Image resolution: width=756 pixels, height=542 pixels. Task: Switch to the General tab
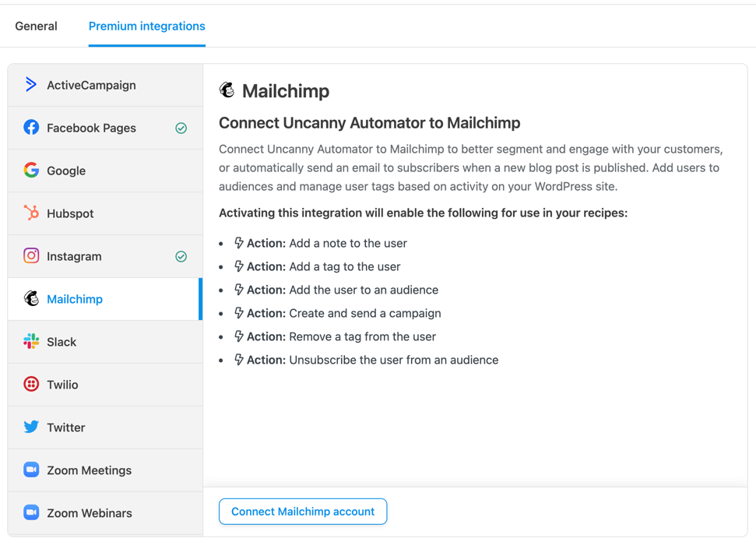[36, 26]
